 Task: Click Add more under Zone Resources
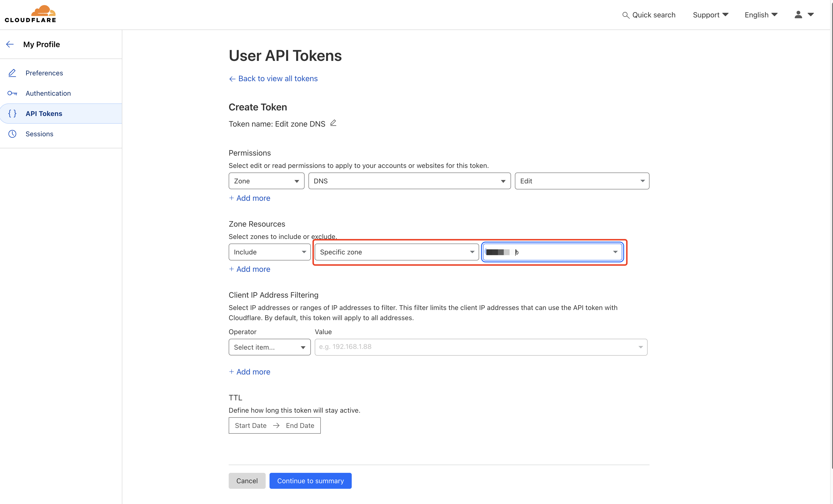point(249,269)
